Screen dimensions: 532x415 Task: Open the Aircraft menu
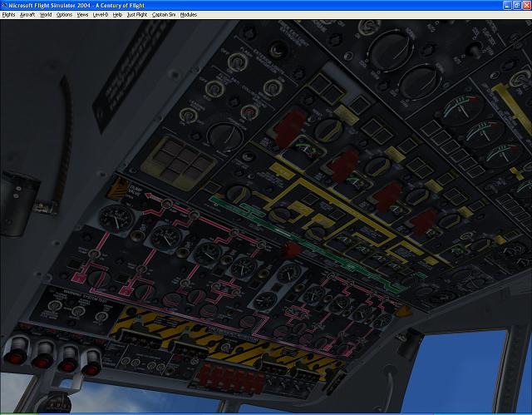pos(27,15)
